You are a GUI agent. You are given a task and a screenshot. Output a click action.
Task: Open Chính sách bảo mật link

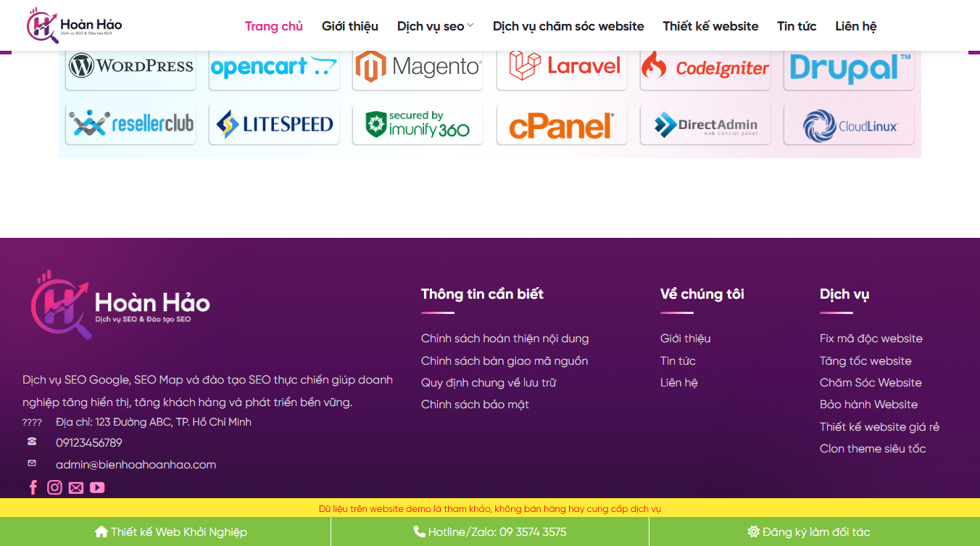(x=475, y=405)
